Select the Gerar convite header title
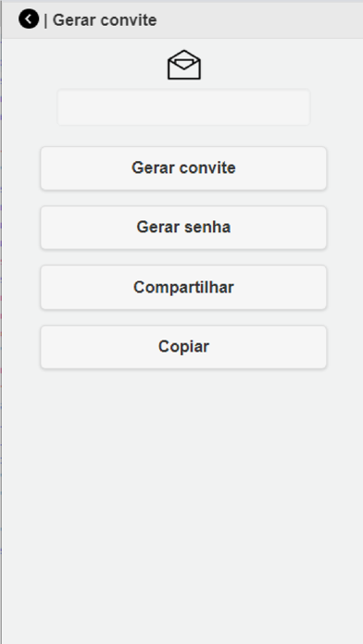This screenshot has height=644, width=363. [x=105, y=20]
